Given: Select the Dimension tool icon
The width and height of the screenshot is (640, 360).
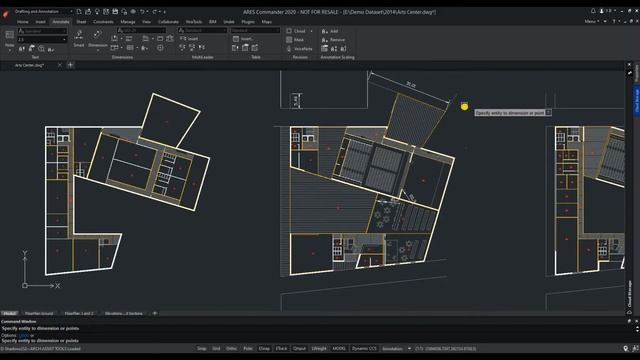Looking at the screenshot, I should [x=98, y=35].
